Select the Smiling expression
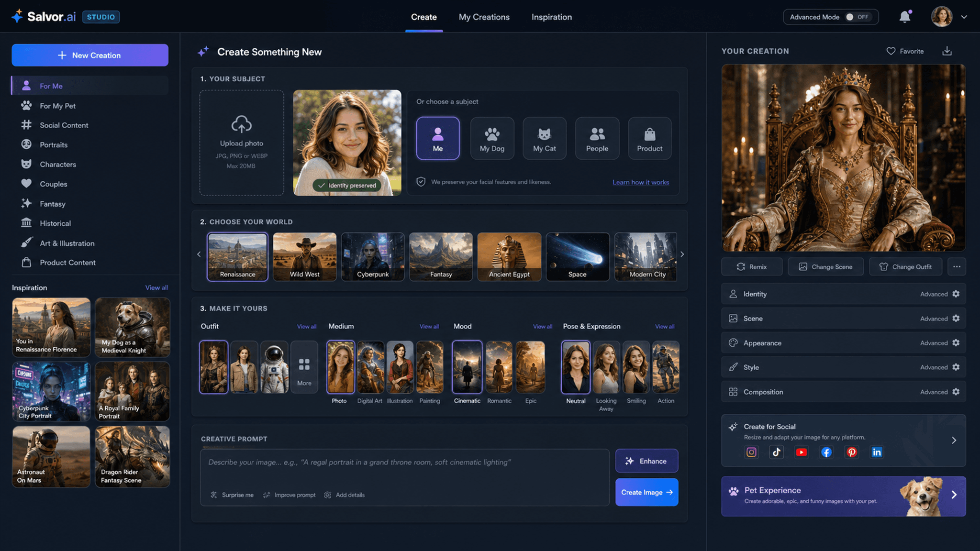 tap(636, 367)
